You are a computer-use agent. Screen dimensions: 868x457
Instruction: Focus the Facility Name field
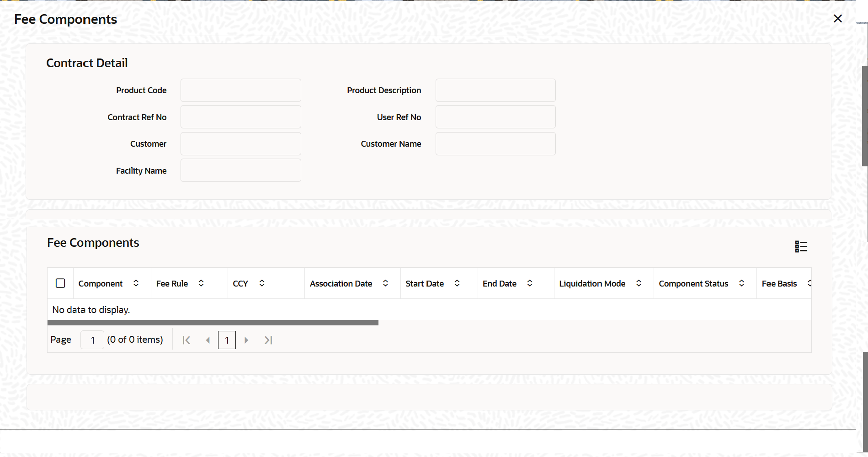coord(240,170)
